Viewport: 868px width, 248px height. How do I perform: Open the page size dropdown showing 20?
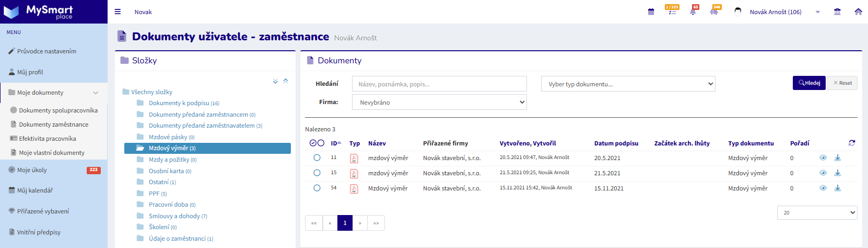pos(817,212)
